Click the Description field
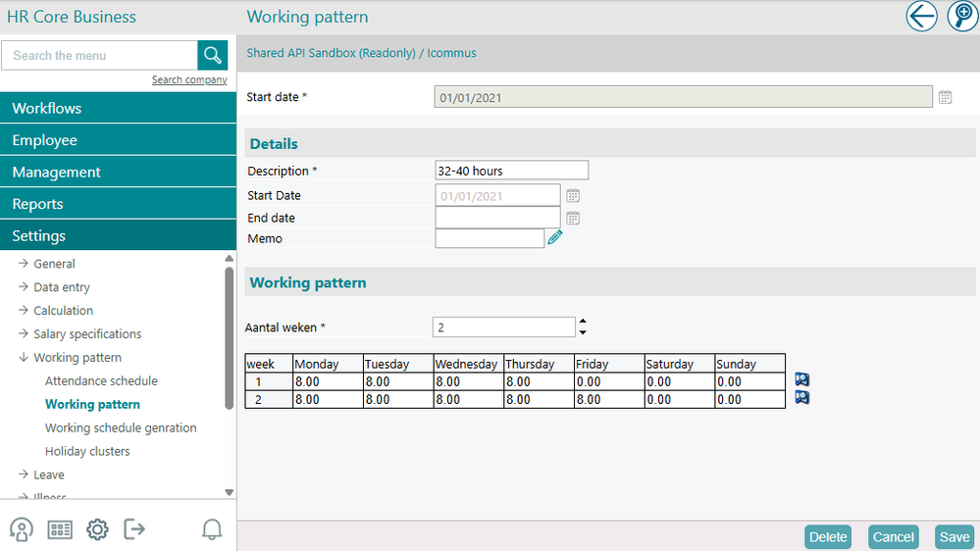 pos(511,171)
